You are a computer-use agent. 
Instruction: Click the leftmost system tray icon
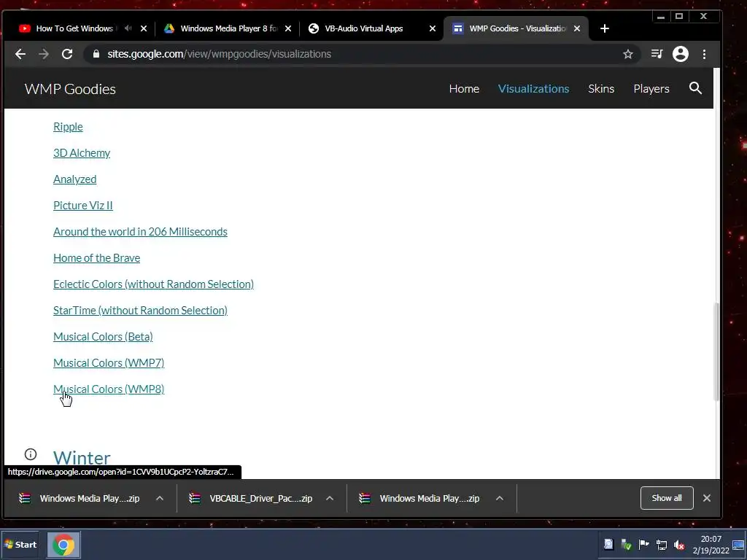[608, 545]
